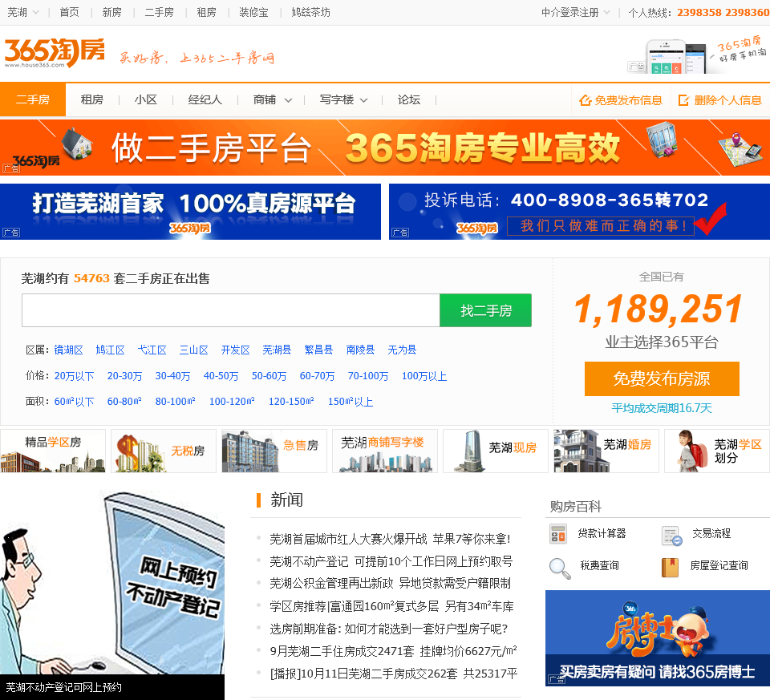Filter by district 三山区
The width and height of the screenshot is (770, 700).
coord(193,350)
